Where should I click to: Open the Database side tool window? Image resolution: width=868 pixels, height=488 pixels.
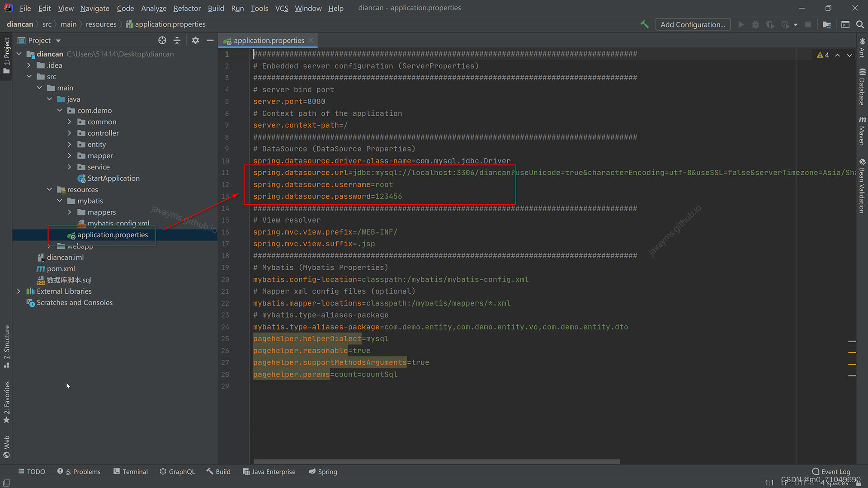862,87
